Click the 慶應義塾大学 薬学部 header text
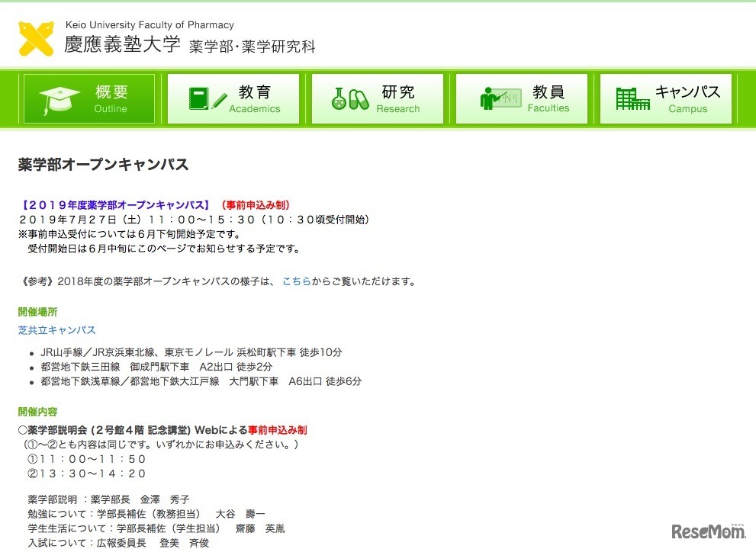Screen dimensions: 756x549 [x=189, y=45]
